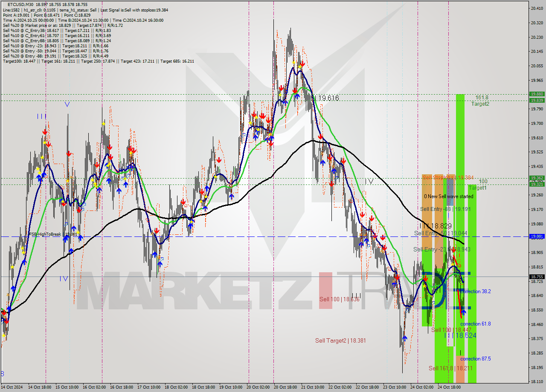
Task: Select the 'Sell %10 @ C_Entry38: 18.617' row
Action: click(x=57, y=30)
